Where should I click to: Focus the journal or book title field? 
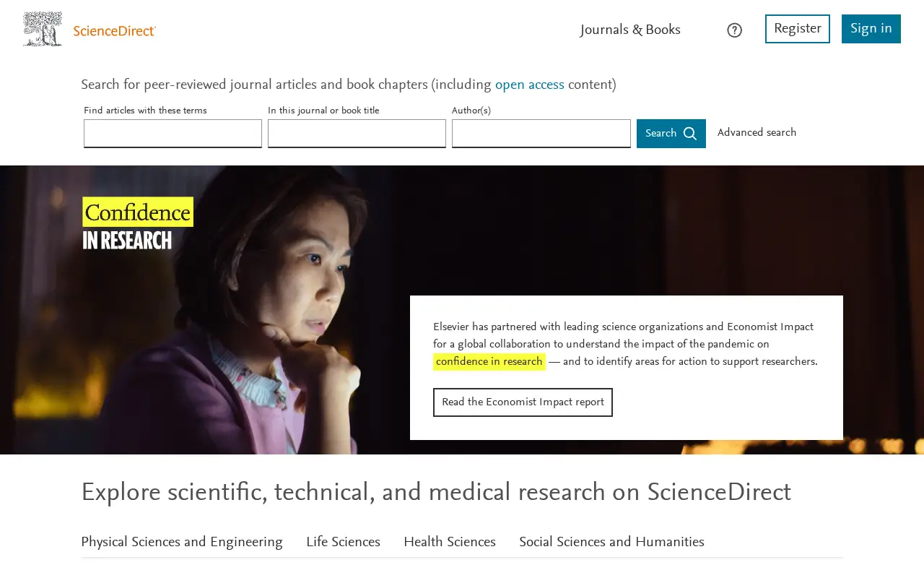[357, 134]
